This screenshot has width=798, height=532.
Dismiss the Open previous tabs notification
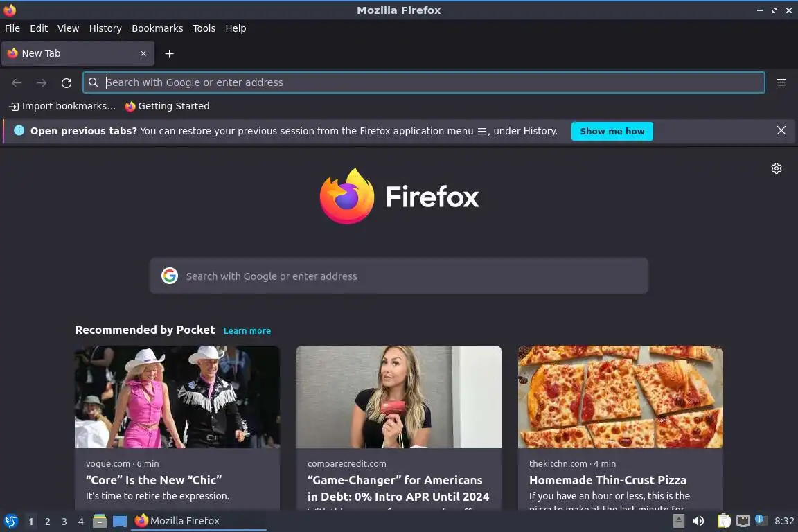781,130
